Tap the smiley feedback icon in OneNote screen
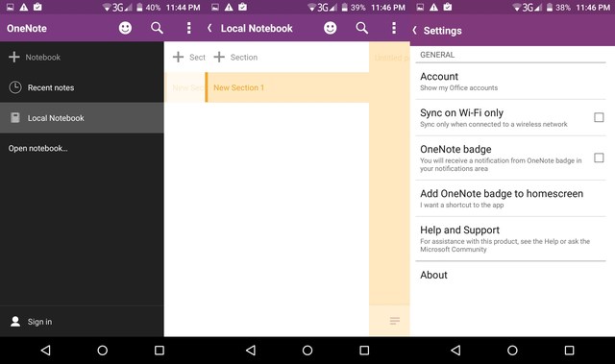615x364 pixels. pyautogui.click(x=125, y=28)
